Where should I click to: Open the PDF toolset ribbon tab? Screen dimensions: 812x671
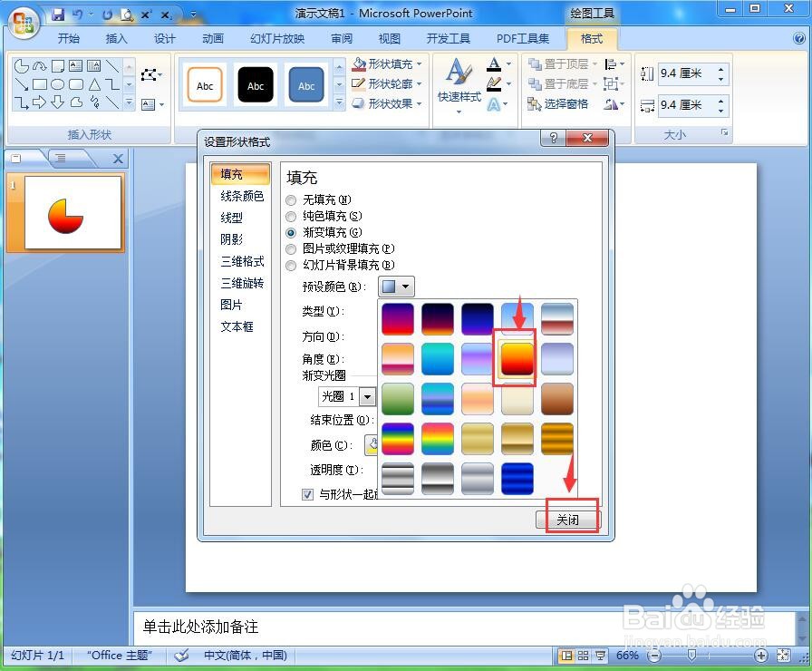point(523,38)
